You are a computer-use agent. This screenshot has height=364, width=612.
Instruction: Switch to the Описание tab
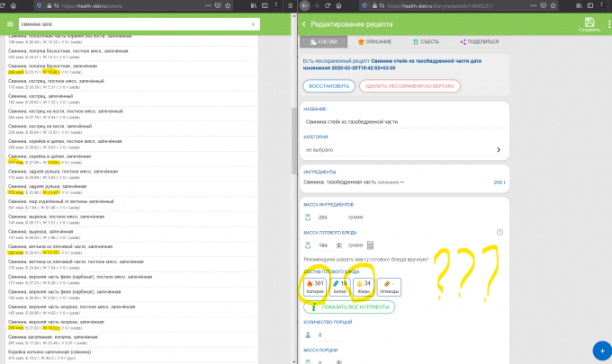click(374, 41)
